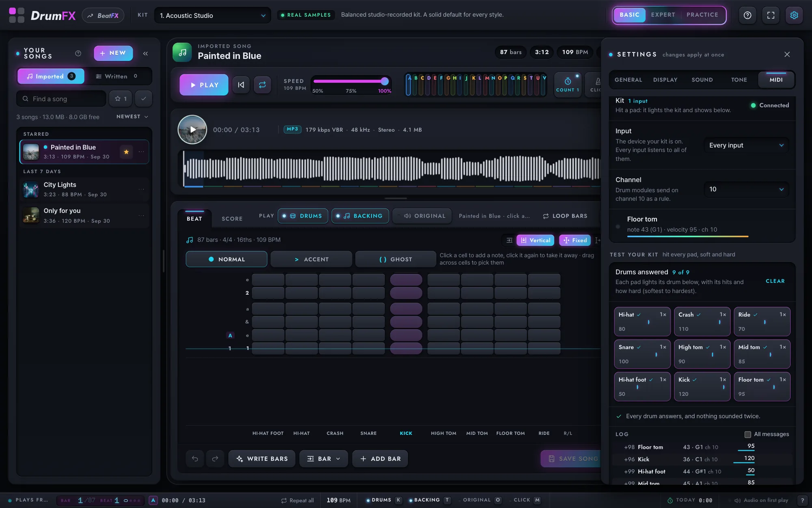Select the Only for you song

tap(84, 215)
